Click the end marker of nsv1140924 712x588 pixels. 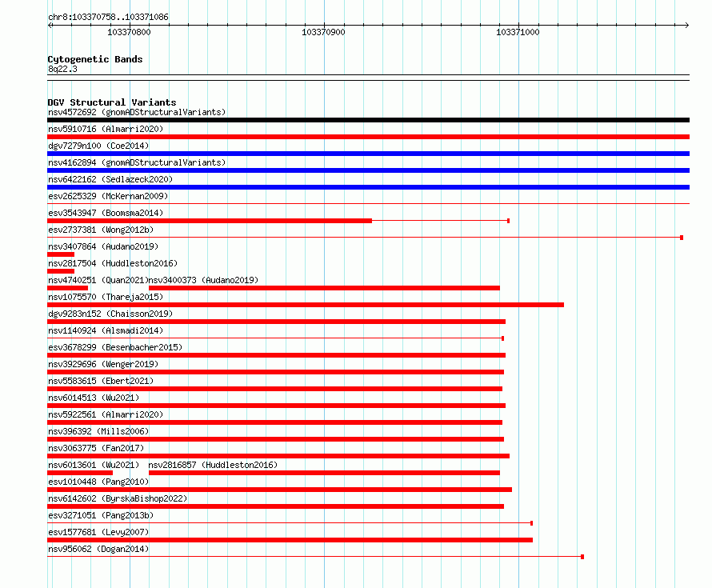coord(502,338)
